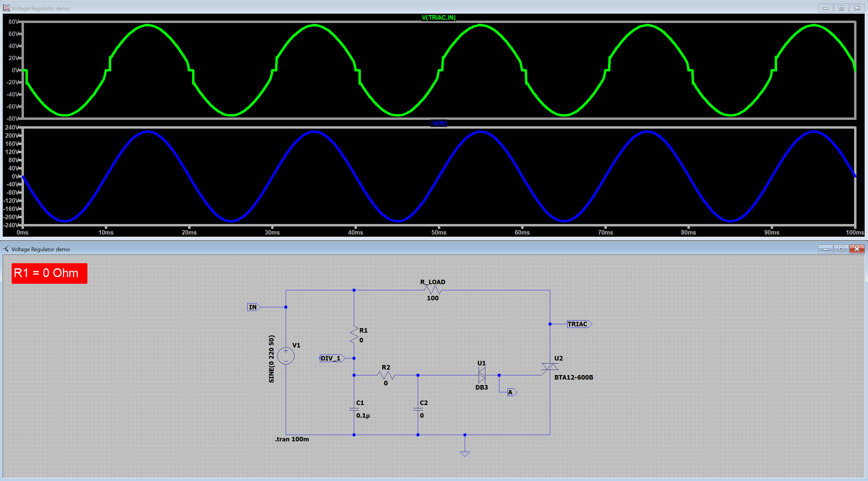Click the 100ms time axis label
This screenshot has width=868, height=481.
click(855, 232)
